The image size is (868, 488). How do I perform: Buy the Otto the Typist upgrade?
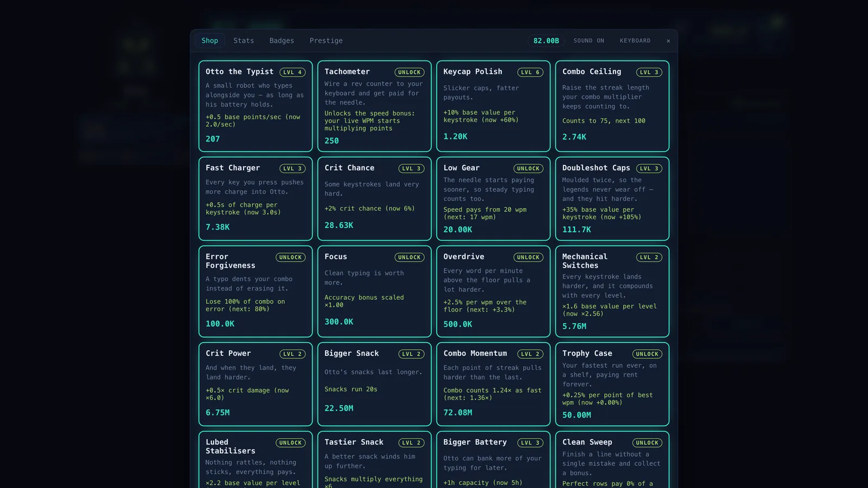click(256, 106)
